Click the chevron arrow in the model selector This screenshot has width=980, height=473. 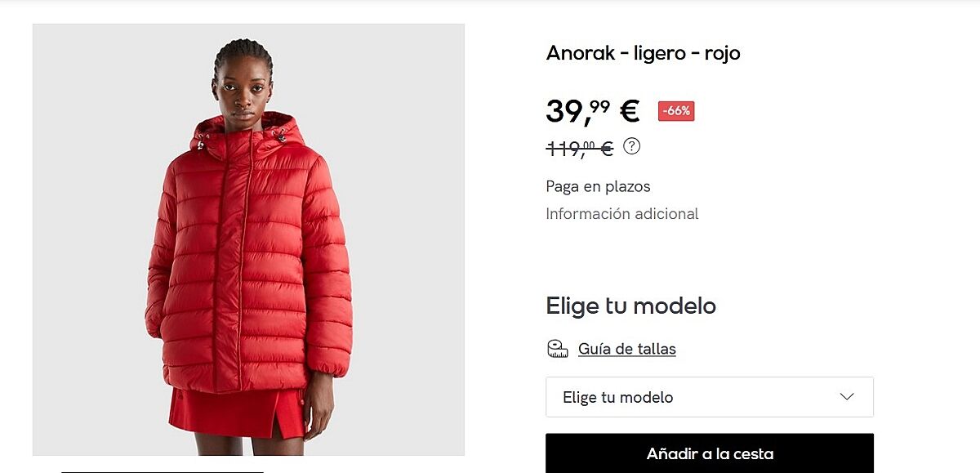point(847,397)
